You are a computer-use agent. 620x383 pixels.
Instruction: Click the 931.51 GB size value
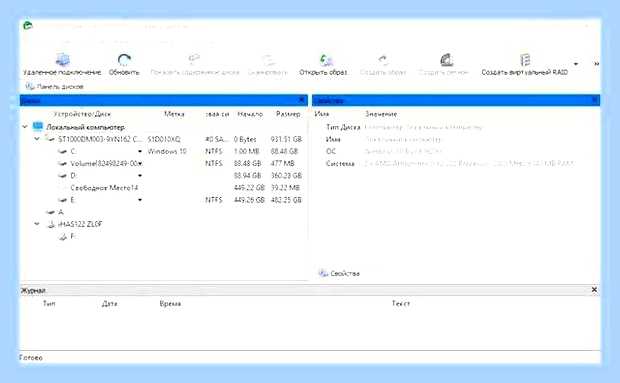(286, 139)
